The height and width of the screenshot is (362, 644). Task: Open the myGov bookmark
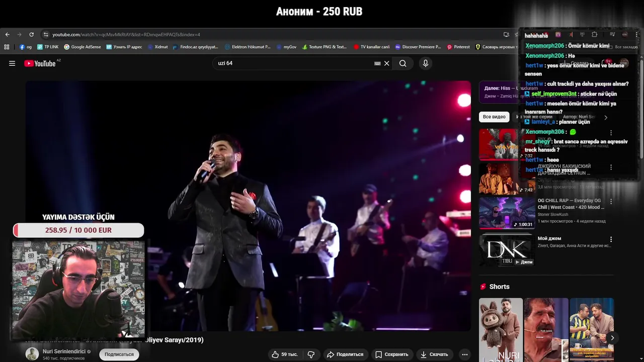coord(286,47)
